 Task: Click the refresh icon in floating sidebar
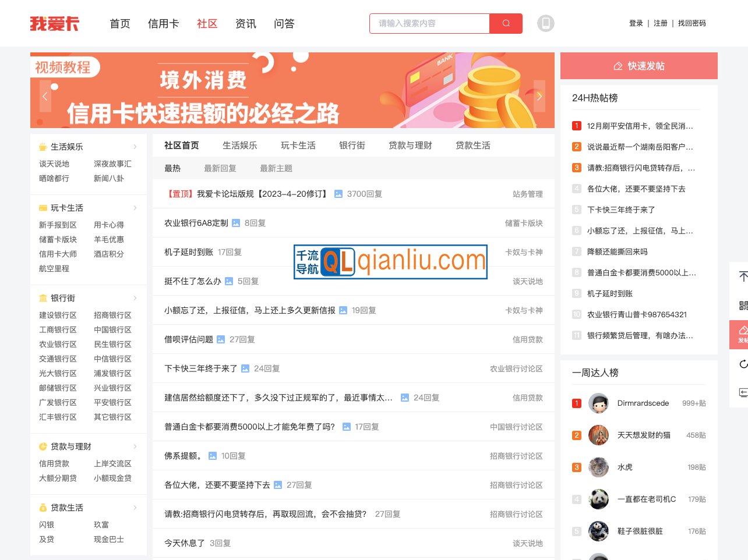pyautogui.click(x=743, y=364)
